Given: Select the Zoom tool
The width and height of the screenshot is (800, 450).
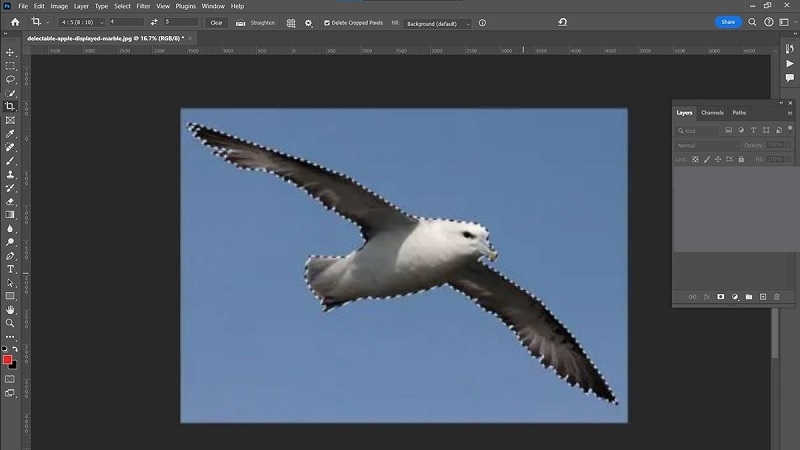Looking at the screenshot, I should [x=10, y=323].
